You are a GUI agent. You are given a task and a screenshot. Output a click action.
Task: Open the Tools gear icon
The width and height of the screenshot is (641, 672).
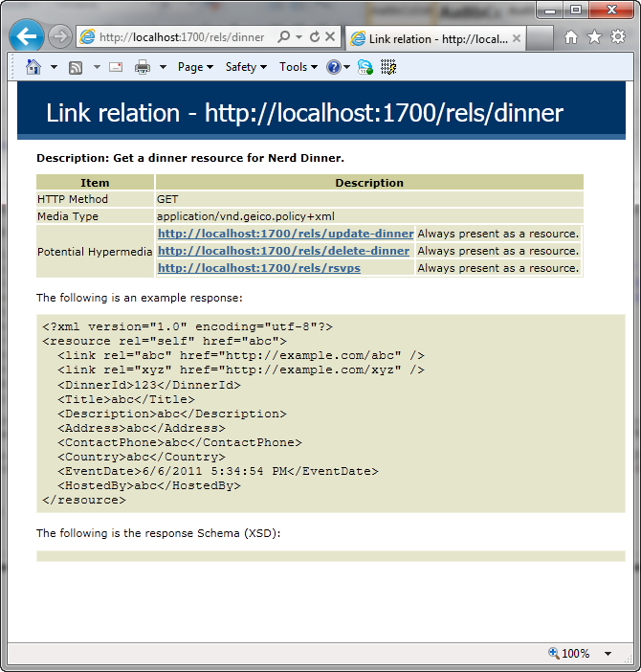pyautogui.click(x=618, y=37)
